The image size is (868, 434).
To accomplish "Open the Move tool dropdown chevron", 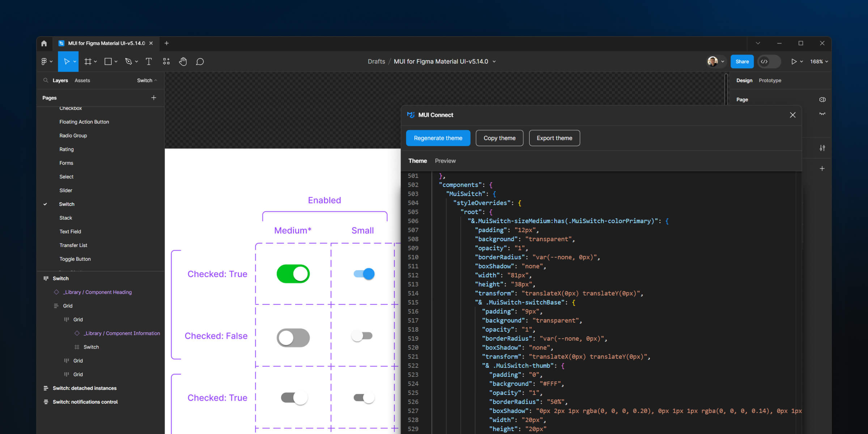I will [x=74, y=61].
